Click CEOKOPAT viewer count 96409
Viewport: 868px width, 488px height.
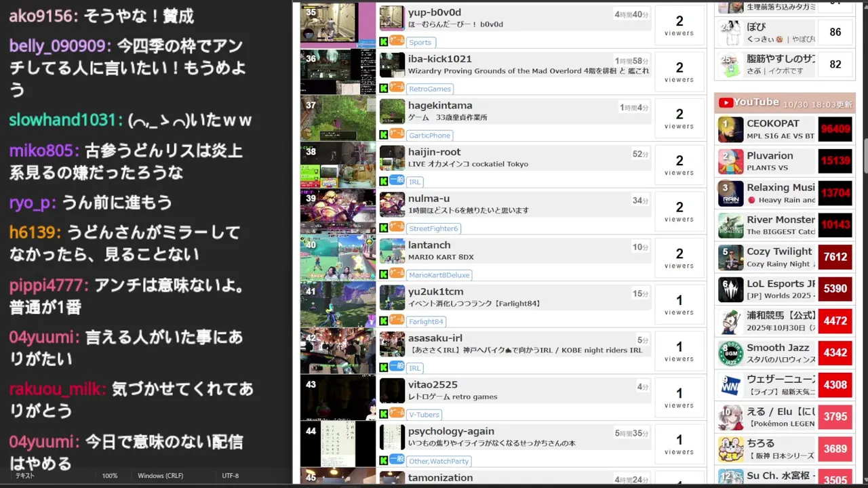(x=835, y=129)
